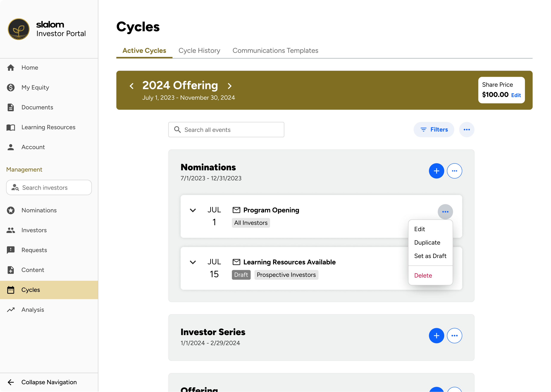Screen dimensions: 551x392
Task: Click the add button in Nominations section
Action: coord(436,171)
